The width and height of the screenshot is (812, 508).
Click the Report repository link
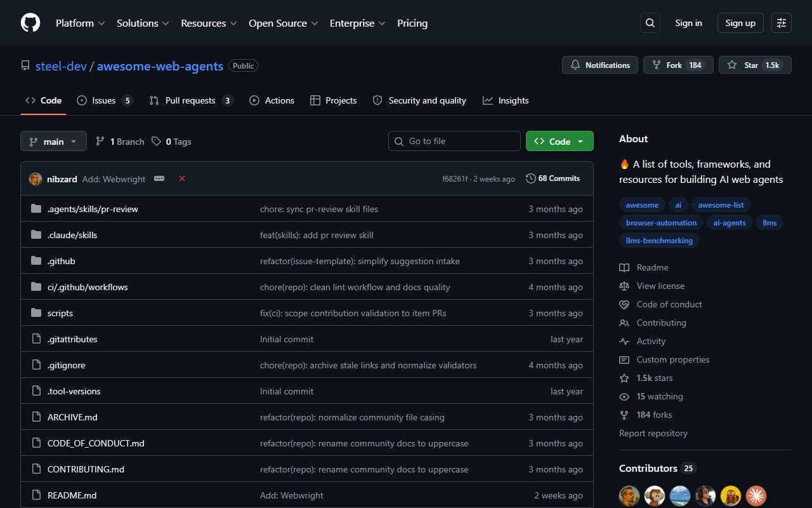tap(653, 433)
